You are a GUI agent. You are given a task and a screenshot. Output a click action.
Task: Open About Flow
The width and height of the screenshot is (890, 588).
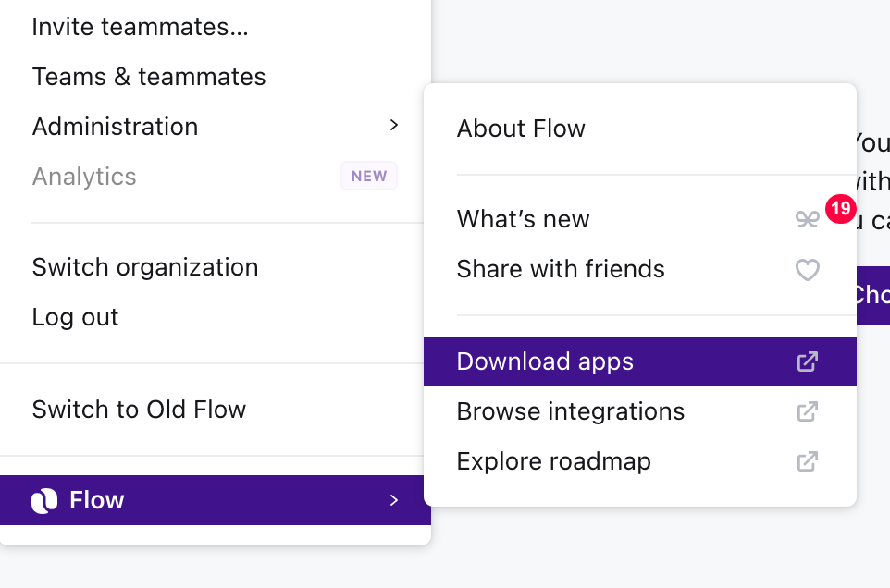(639, 129)
